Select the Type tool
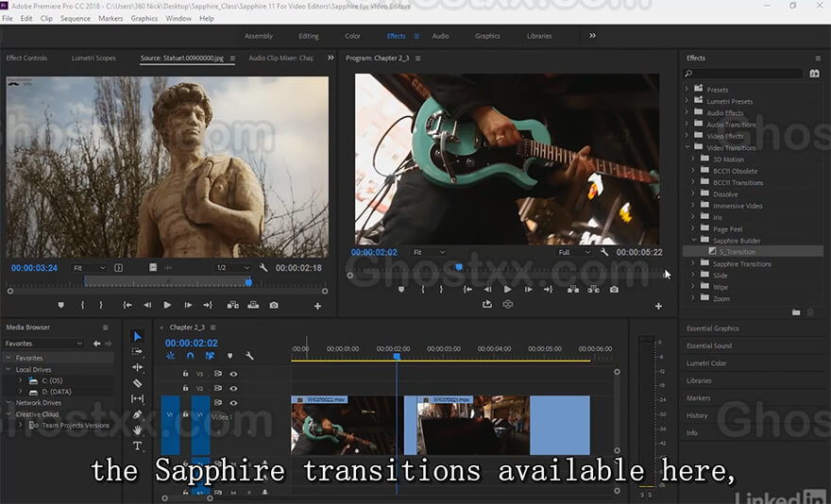This screenshot has width=831, height=504. (137, 445)
